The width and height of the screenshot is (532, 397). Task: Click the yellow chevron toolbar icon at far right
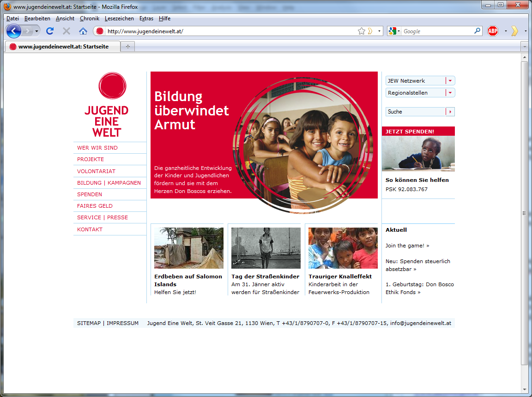click(515, 31)
